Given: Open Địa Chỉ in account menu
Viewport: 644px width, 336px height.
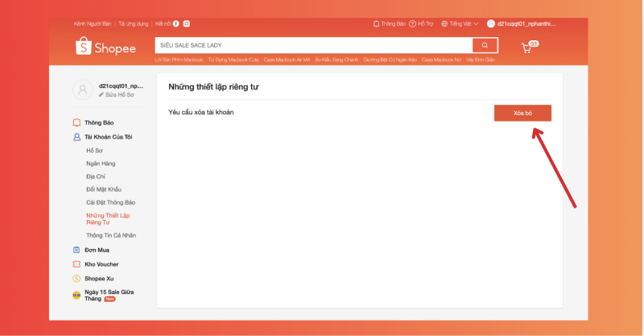Looking at the screenshot, I should 97,176.
